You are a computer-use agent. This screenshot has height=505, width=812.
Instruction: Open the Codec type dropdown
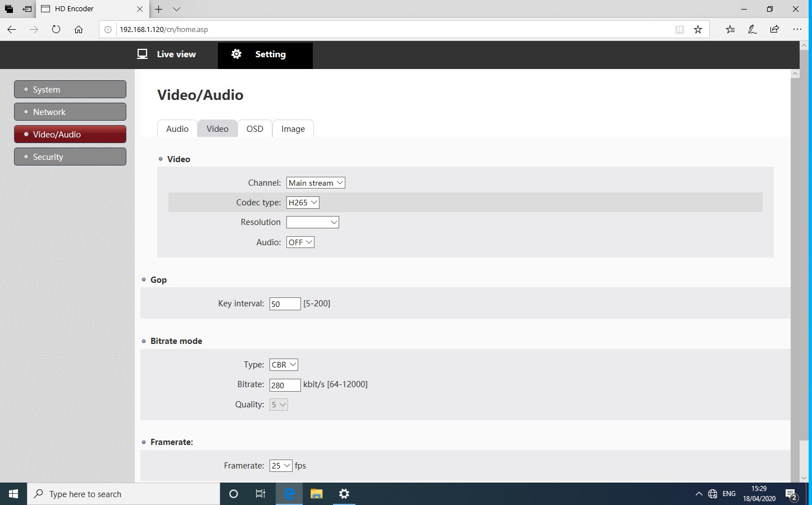303,203
